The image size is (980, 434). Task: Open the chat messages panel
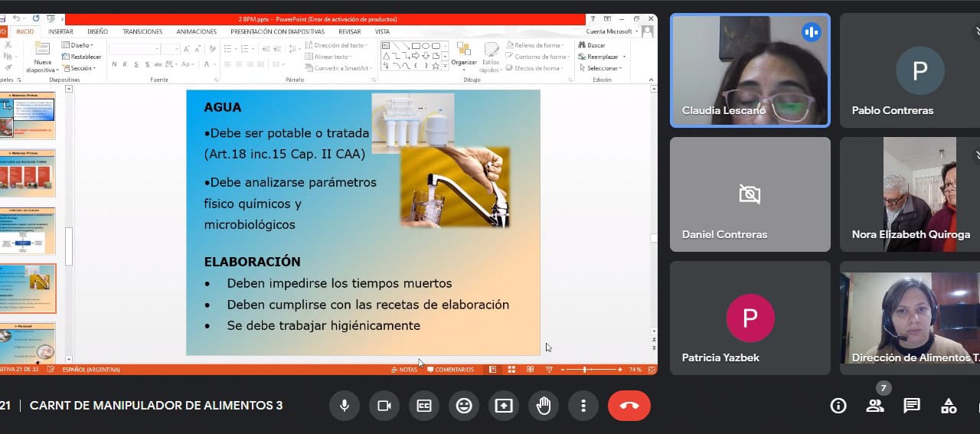pyautogui.click(x=911, y=406)
